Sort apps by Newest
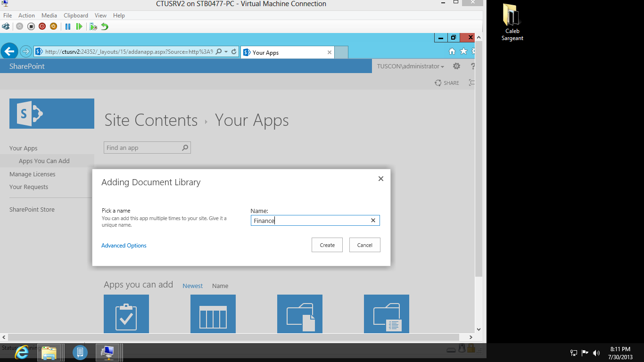 point(193,286)
